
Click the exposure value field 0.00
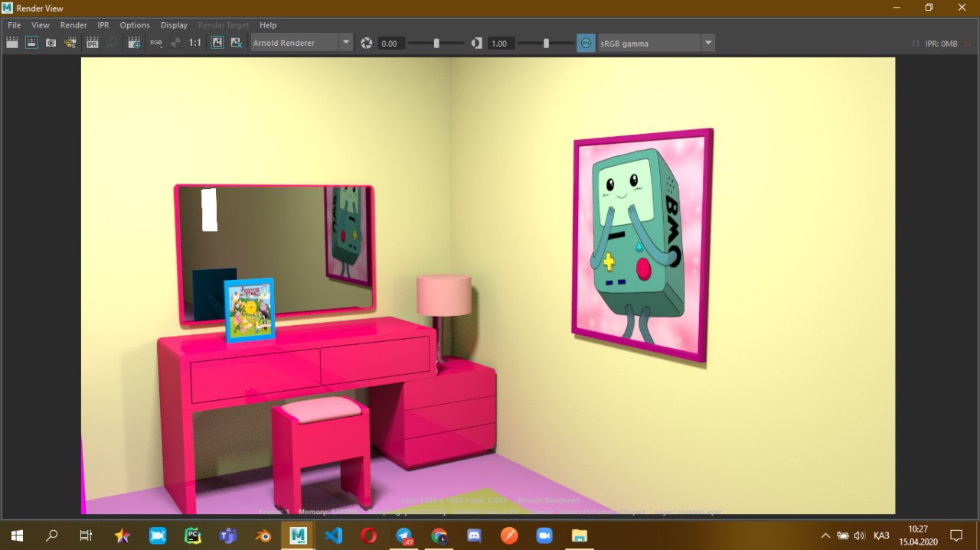click(390, 44)
